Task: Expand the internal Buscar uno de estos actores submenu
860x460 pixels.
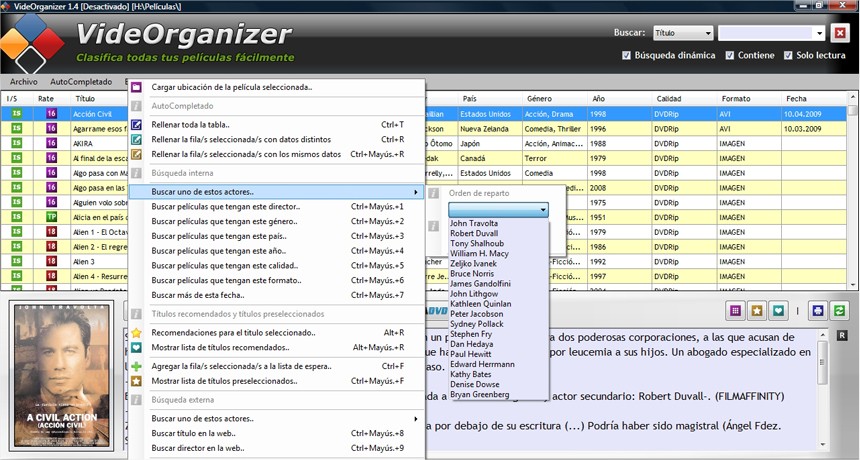Action: pos(276,192)
